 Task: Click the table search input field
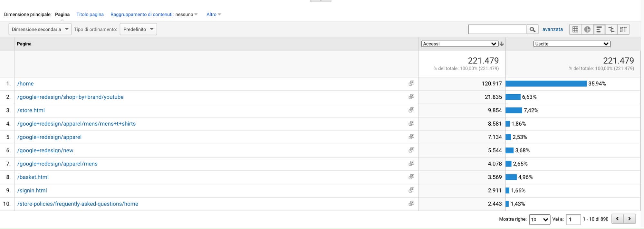pos(497,29)
